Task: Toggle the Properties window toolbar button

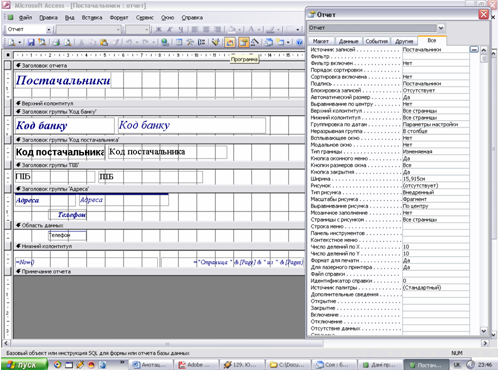Action: pos(244,42)
